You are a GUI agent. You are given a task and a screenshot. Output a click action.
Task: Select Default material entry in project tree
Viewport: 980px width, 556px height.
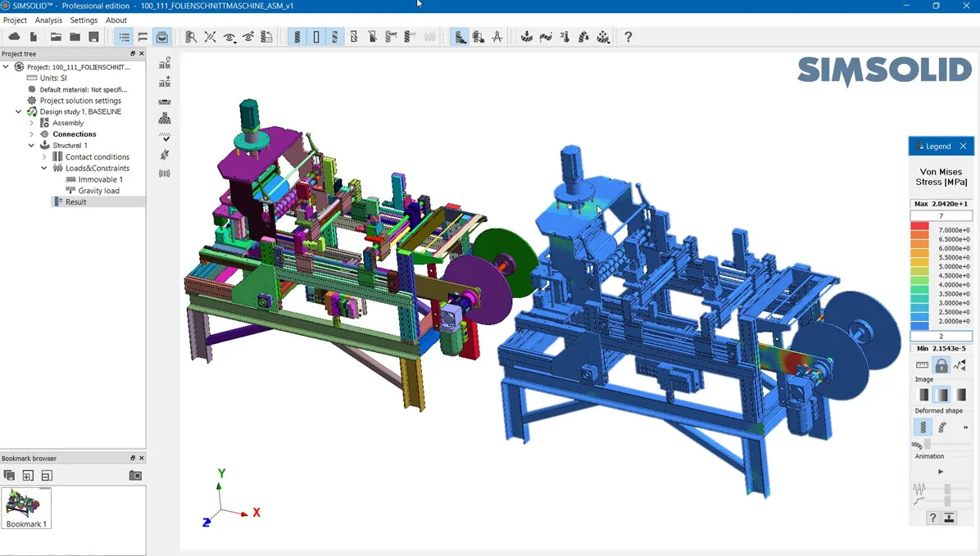click(83, 89)
